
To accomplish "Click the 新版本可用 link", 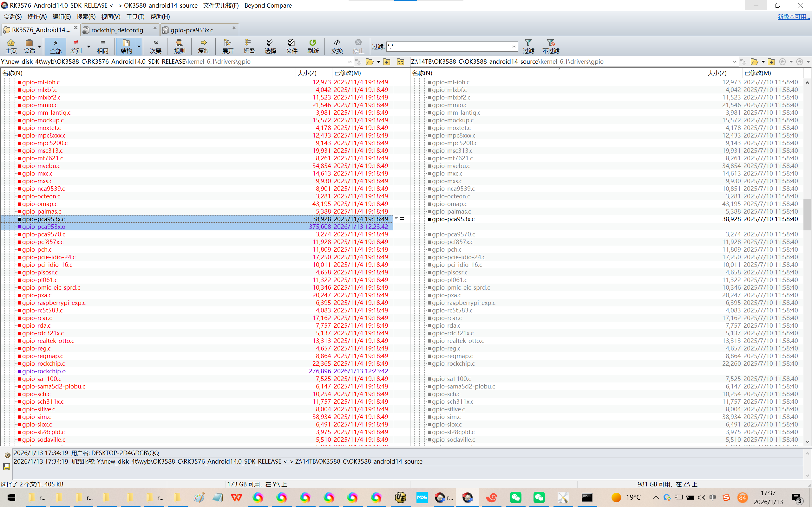I will 793,17.
